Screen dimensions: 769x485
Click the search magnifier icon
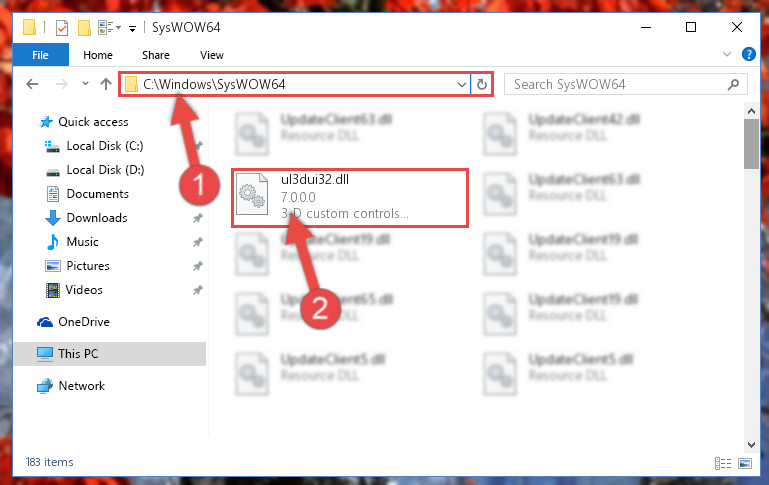coord(733,84)
